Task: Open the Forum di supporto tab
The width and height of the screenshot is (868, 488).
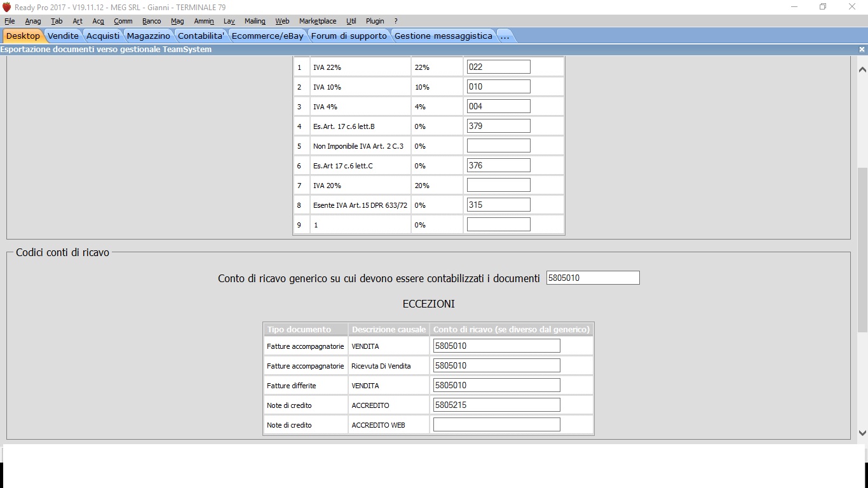Action: pyautogui.click(x=349, y=36)
